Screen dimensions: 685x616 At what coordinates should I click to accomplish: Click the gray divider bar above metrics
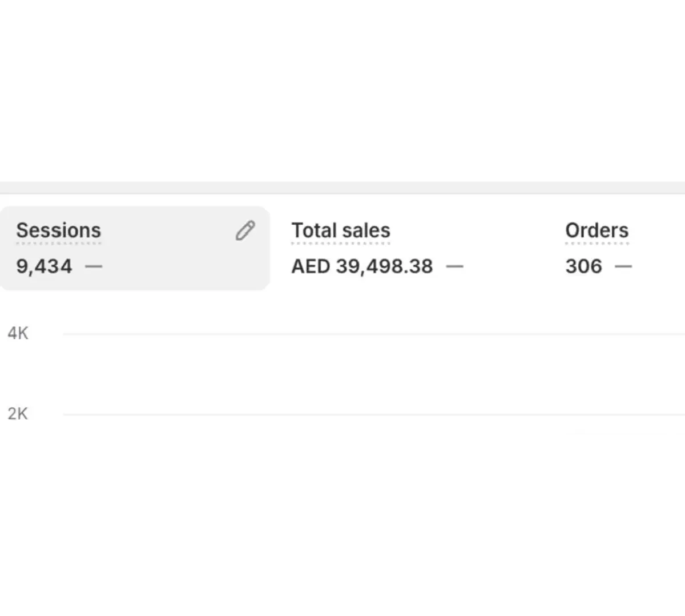pos(342,188)
